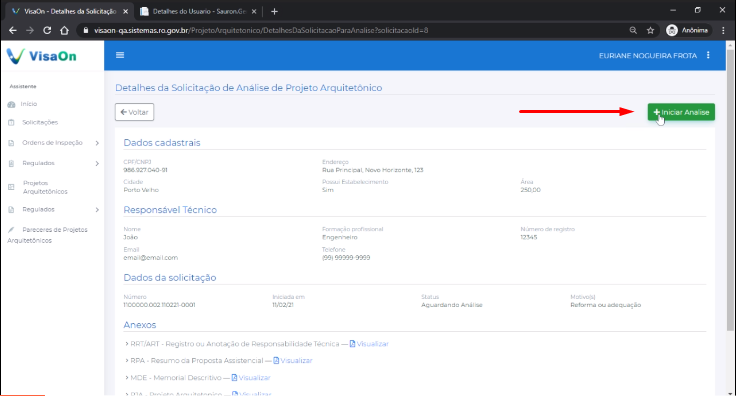Open a new browser tab
The height and width of the screenshot is (396, 736).
(275, 11)
